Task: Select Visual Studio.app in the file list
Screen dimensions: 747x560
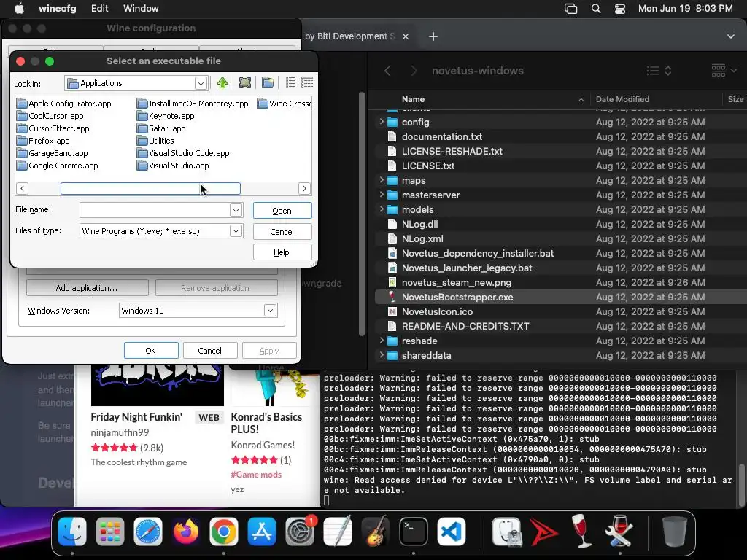Action: click(173, 166)
